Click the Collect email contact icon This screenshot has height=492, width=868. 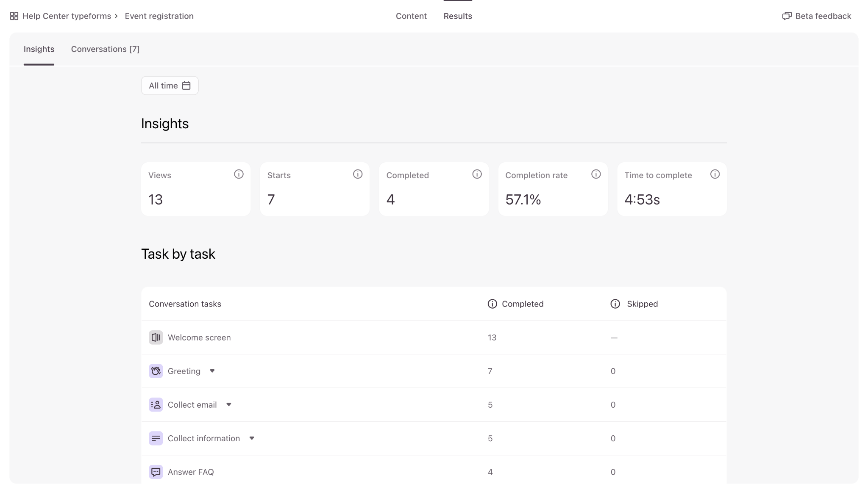pos(156,405)
